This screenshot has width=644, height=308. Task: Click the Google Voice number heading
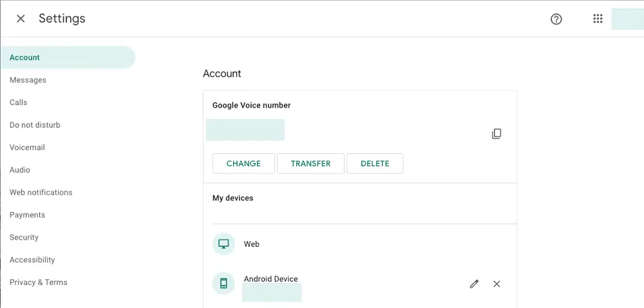coord(251,106)
